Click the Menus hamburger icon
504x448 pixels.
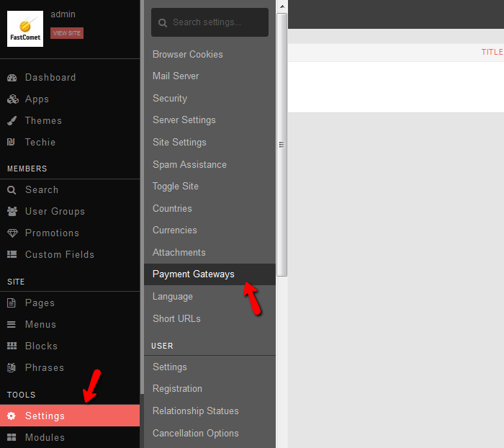[x=12, y=325]
